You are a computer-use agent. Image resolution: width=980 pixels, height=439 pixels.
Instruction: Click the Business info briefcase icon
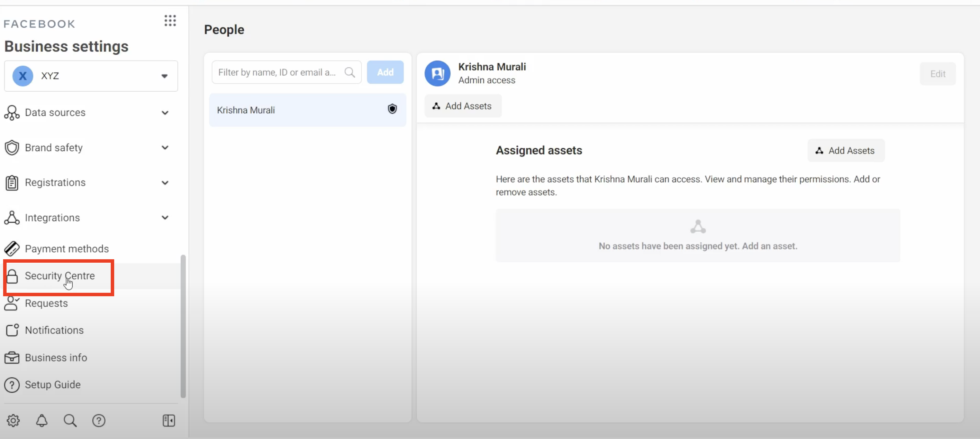pyautogui.click(x=12, y=358)
